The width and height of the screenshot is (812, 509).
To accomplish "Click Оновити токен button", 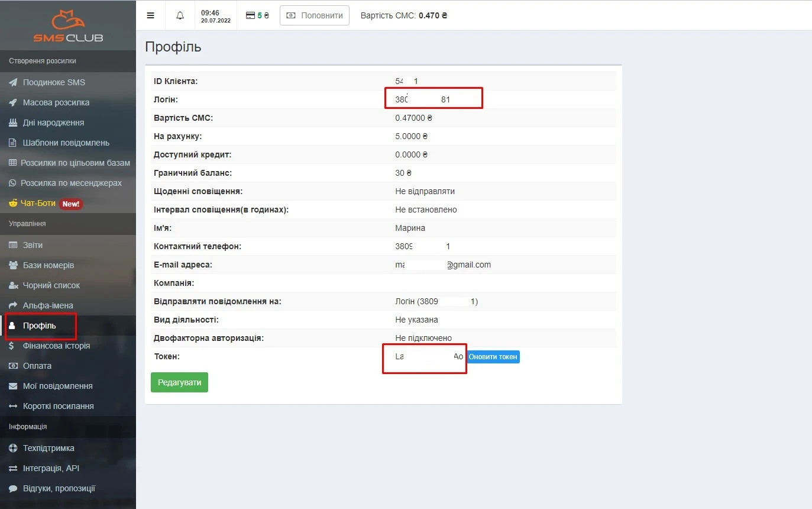I will [x=493, y=357].
